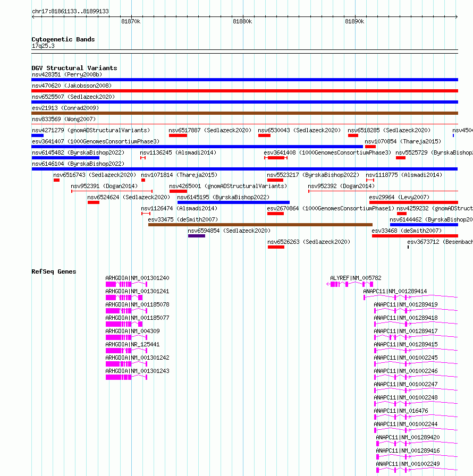Click esv3641408 (1000GenomesConsortiumPhase3) label
Screen dimensions: 473x476
(x=327, y=152)
